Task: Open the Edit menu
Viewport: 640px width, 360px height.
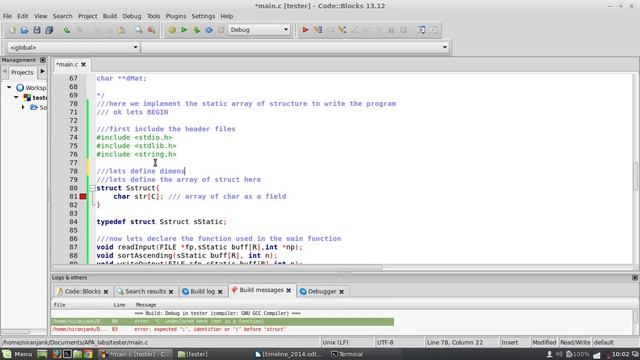Action: (22, 16)
